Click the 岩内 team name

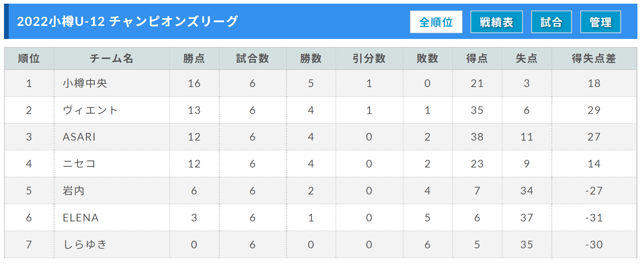pos(73,190)
